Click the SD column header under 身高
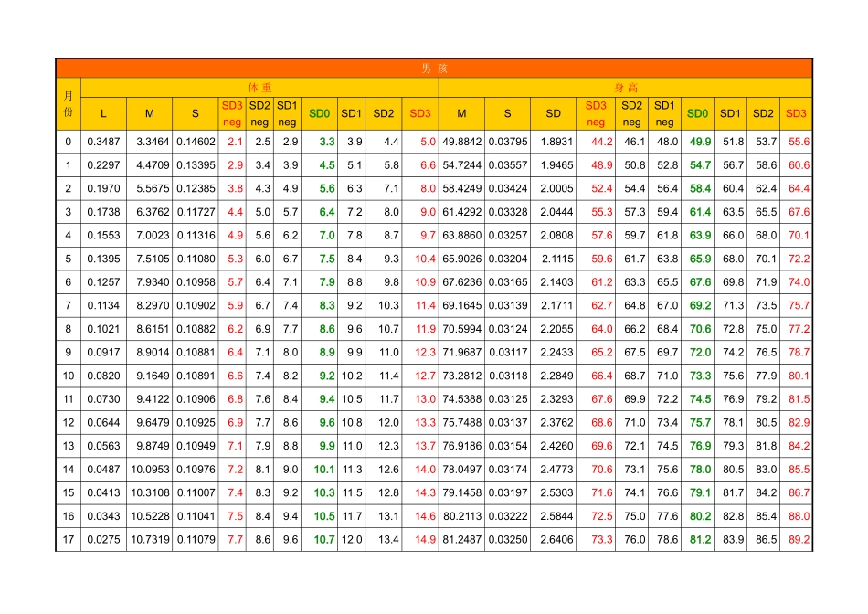Image resolution: width=868 pixels, height=614 pixels. click(x=554, y=113)
